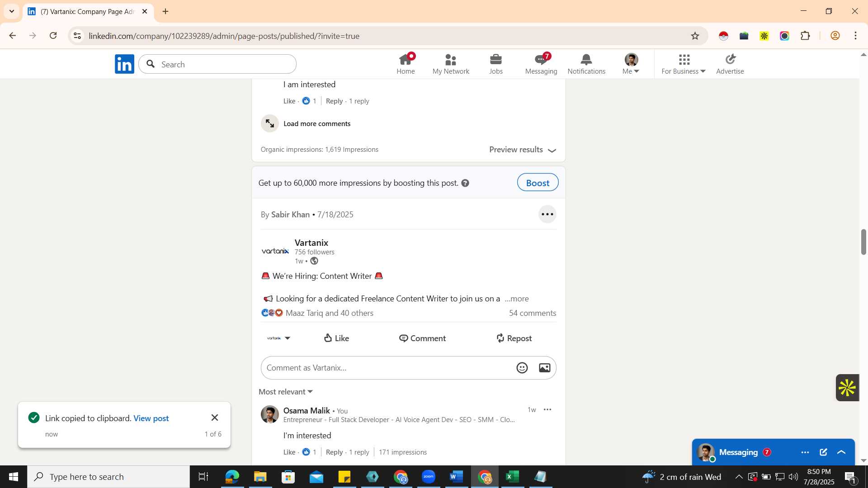Image resolution: width=868 pixels, height=488 pixels.
Task: View site information icon in address bar
Action: point(77,36)
